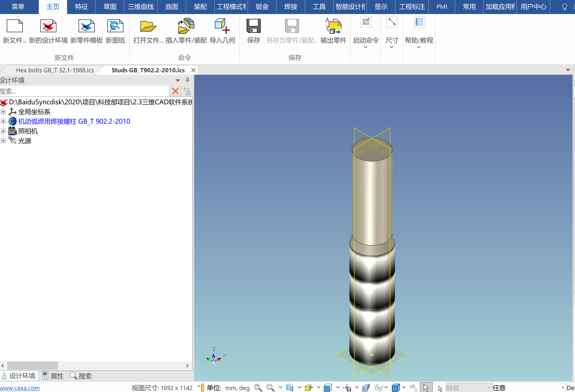
Task: Switch to the Search bottom tab
Action: (x=81, y=376)
